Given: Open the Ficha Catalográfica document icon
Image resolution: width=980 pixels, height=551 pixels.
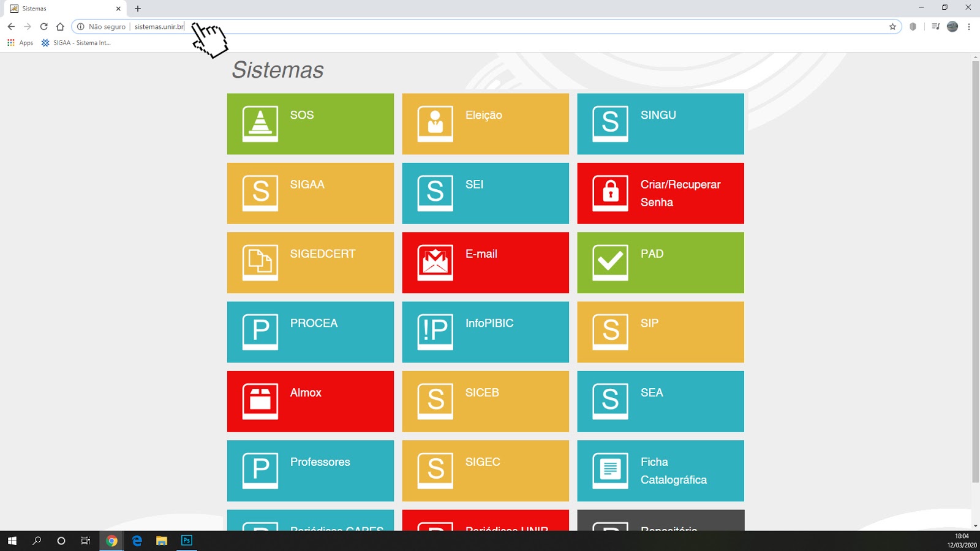Looking at the screenshot, I should coord(611,471).
